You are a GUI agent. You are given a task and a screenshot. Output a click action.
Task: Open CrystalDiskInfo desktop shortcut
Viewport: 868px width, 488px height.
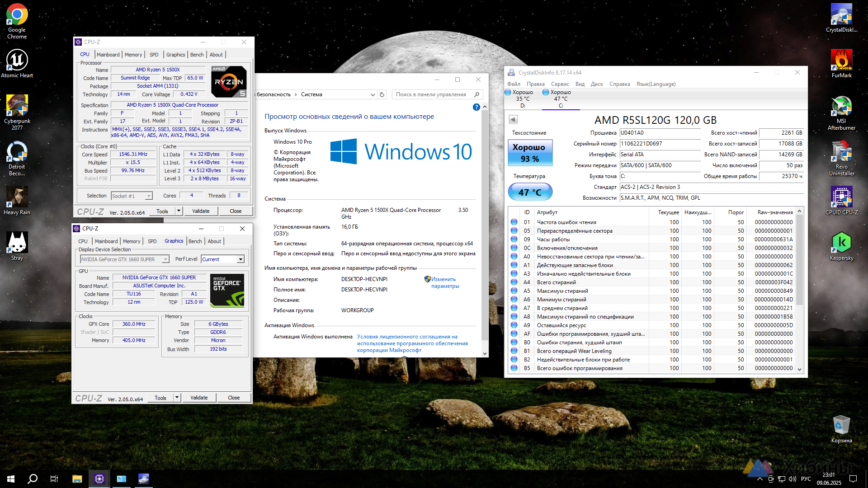tap(841, 18)
